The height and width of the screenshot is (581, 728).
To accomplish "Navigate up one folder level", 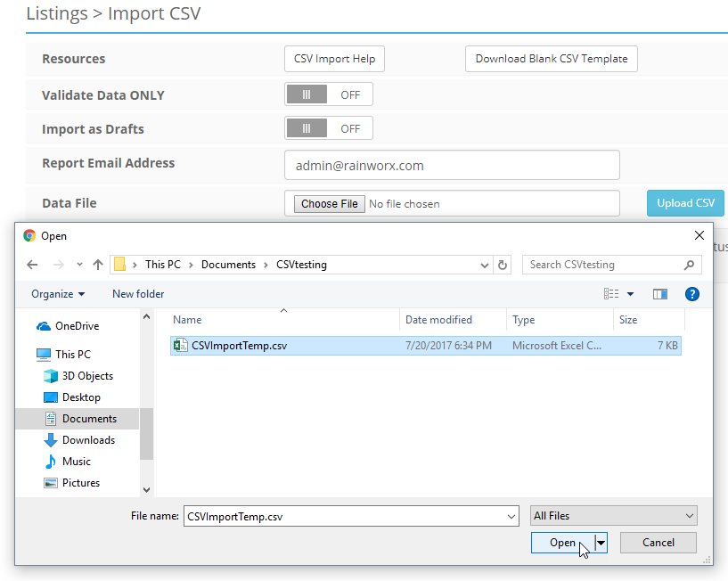I will (x=98, y=265).
